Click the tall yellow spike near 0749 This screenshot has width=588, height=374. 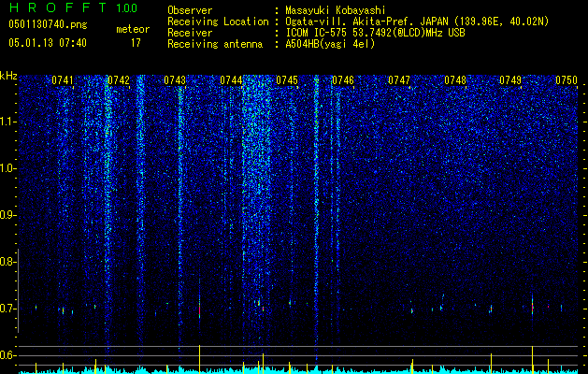(x=533, y=359)
